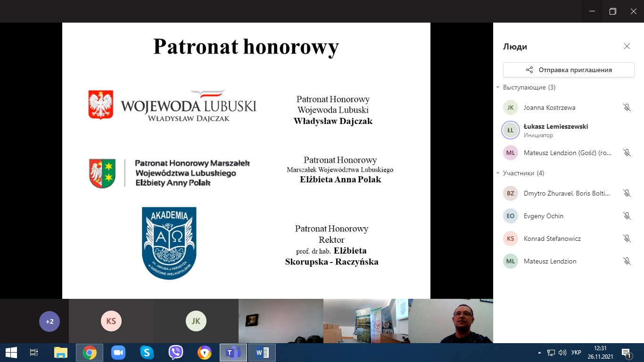Click the Władysław Dajczak bold name on the slide
This screenshot has width=644, height=362.
tap(333, 121)
